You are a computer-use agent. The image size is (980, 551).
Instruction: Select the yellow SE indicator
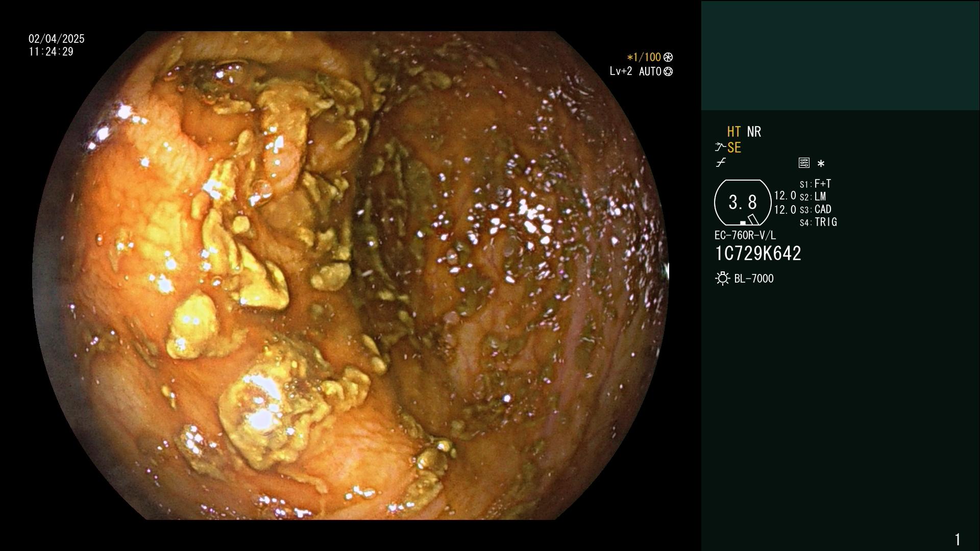click(734, 147)
